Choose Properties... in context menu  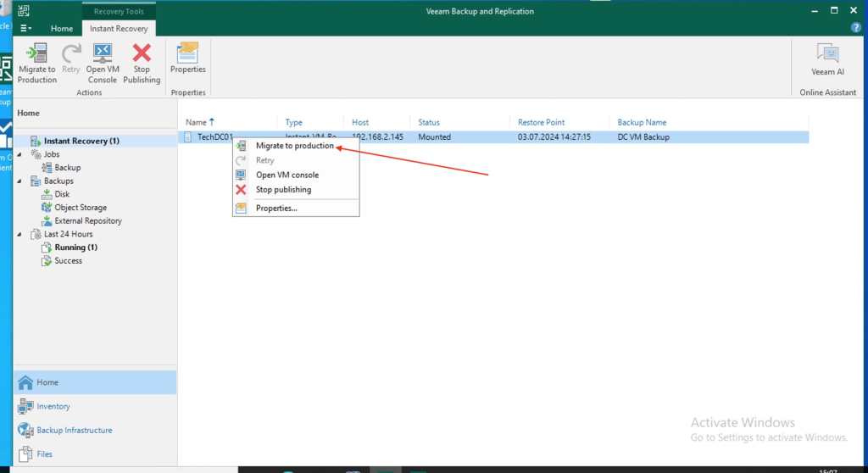pos(296,209)
